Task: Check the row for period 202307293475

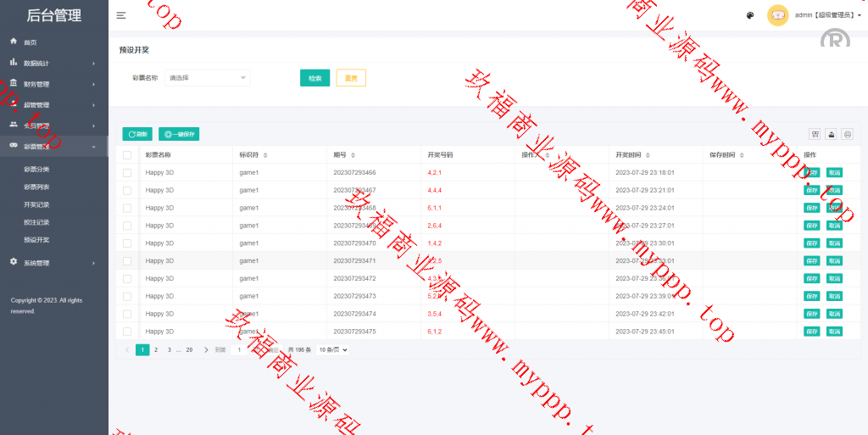Action: pyautogui.click(x=127, y=332)
